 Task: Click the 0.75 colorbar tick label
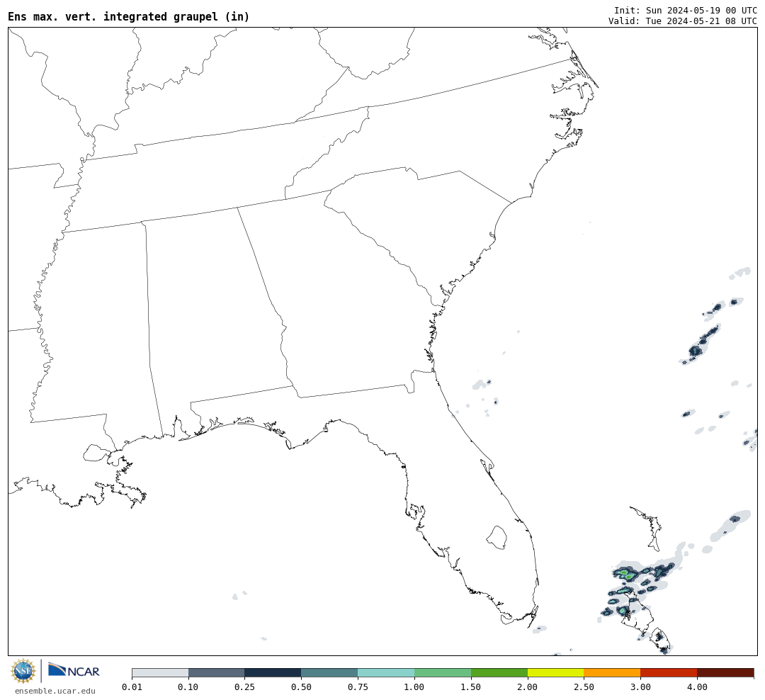point(358,687)
